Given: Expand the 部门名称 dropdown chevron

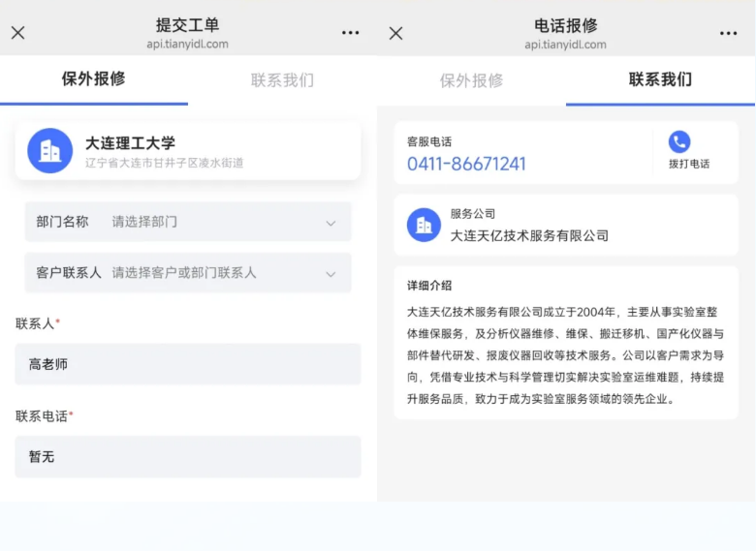Looking at the screenshot, I should click(331, 223).
